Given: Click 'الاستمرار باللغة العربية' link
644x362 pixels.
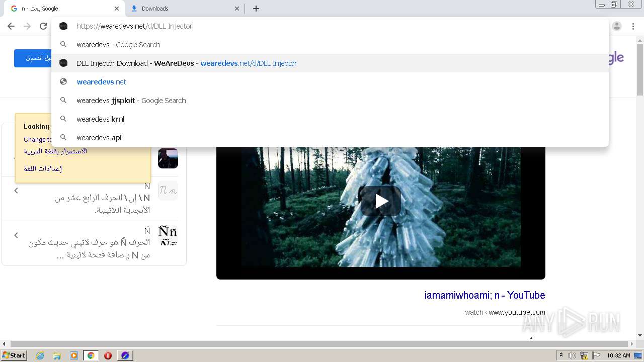Looking at the screenshot, I should point(55,151).
